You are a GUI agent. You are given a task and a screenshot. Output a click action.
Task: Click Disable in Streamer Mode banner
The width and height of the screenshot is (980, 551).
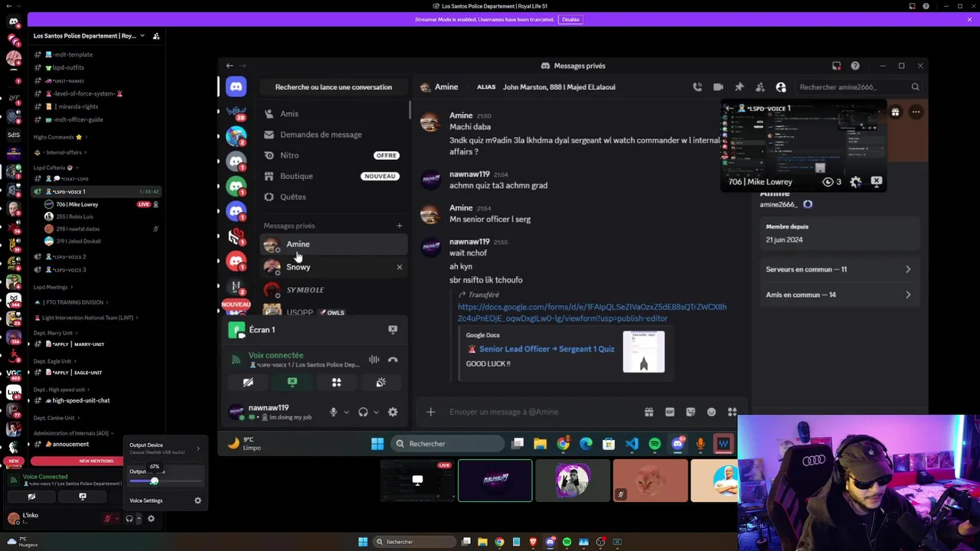[x=570, y=19]
